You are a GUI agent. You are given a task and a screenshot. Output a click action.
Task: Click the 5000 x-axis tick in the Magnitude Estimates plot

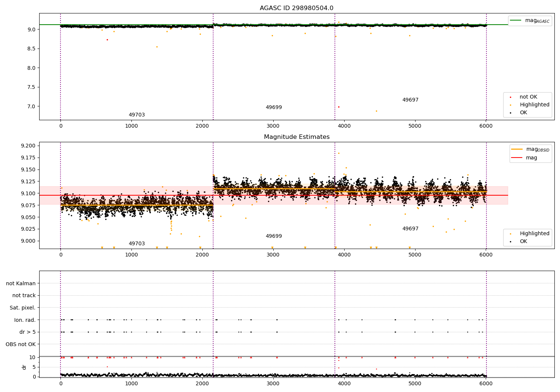pyautogui.click(x=415, y=255)
